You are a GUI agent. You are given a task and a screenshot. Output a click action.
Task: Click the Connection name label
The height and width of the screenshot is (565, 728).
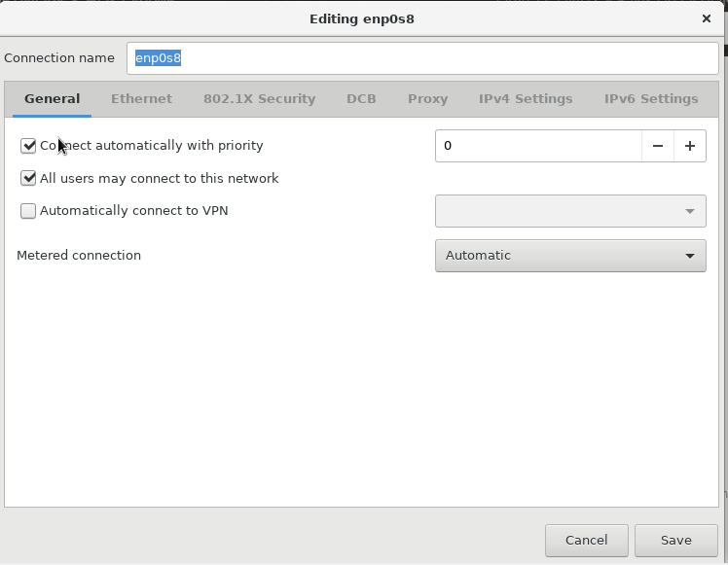[59, 58]
